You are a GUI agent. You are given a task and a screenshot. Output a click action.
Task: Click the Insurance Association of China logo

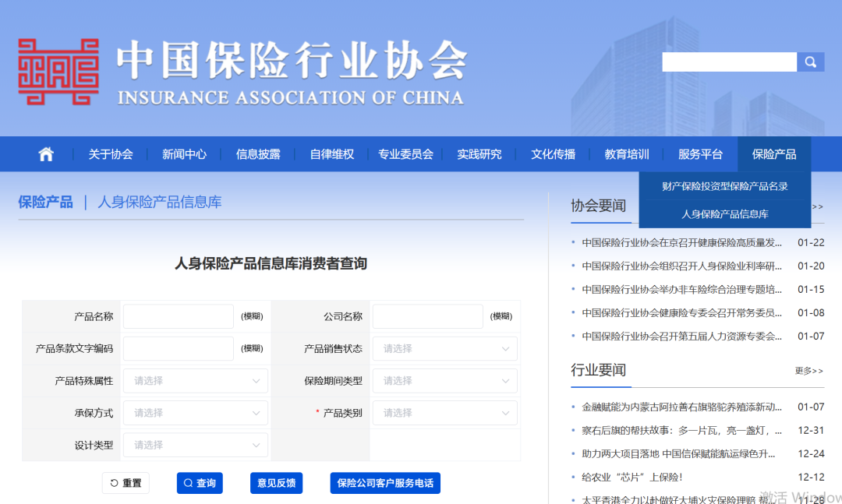58,72
